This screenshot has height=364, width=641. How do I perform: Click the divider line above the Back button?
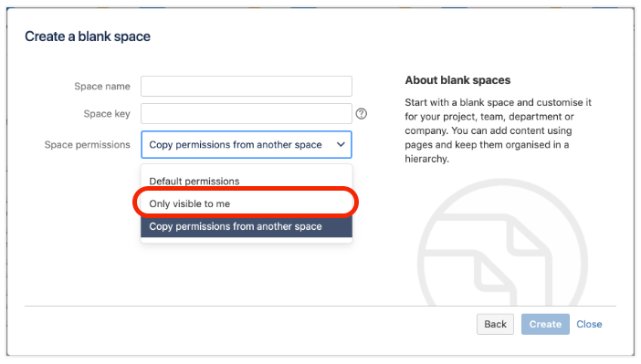320,306
